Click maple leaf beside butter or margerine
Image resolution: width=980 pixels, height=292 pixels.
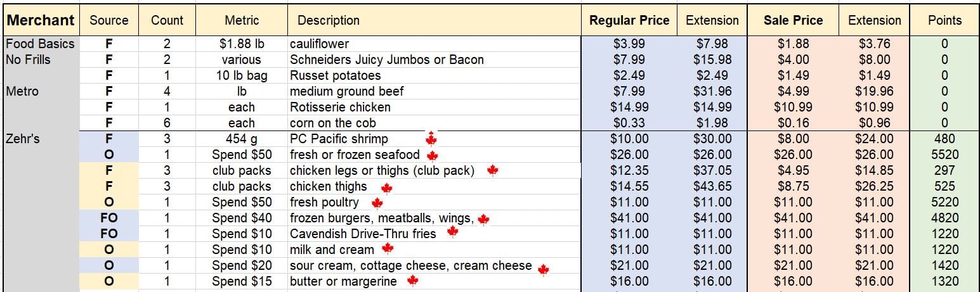(x=412, y=279)
